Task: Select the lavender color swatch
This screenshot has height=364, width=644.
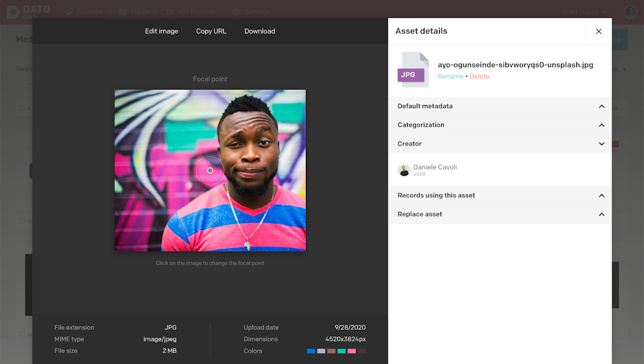Action: (321, 351)
